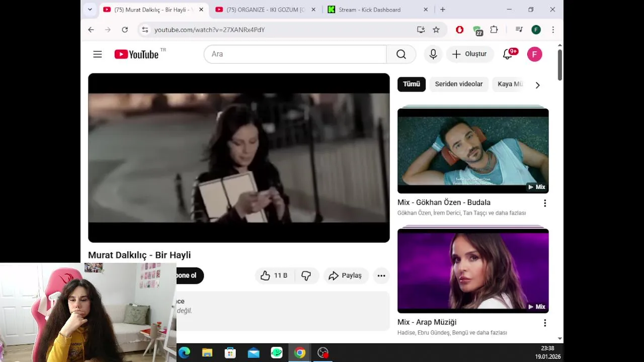Click the page vertical scrollbar thumb
Image resolution: width=644 pixels, height=362 pixels.
(559, 65)
